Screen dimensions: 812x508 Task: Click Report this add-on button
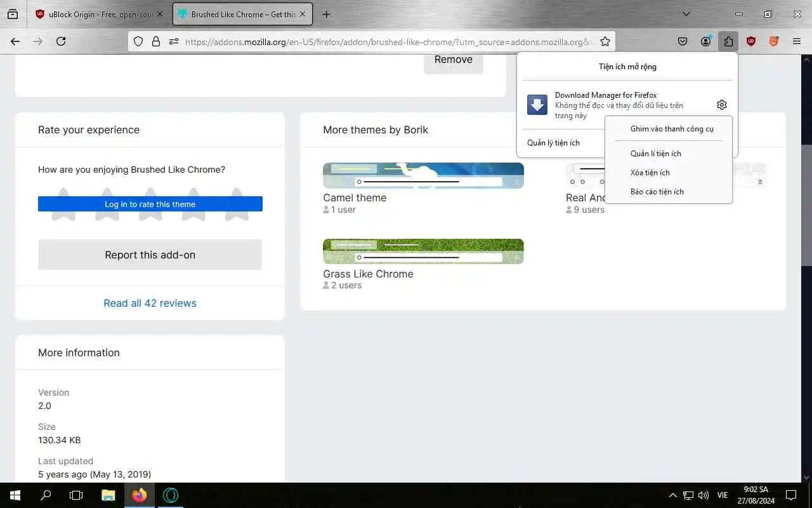[x=150, y=255]
